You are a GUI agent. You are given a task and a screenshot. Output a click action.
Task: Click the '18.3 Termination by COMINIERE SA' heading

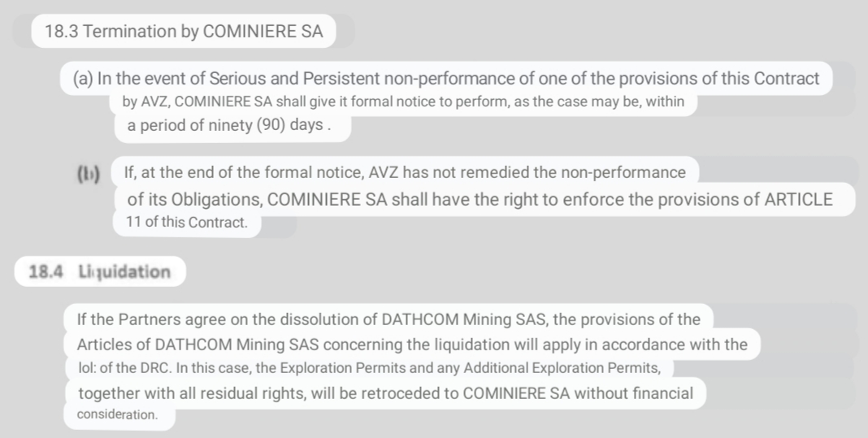coord(184,32)
